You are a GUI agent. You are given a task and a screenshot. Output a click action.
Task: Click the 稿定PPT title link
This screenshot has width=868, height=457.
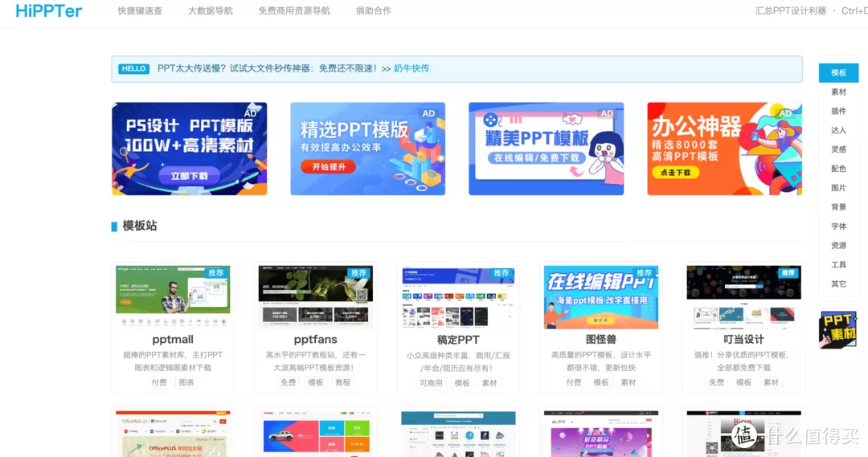(458, 340)
